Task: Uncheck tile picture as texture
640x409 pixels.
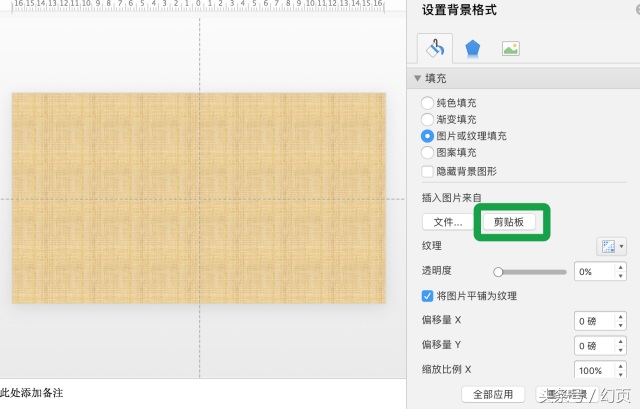Action: point(427,296)
